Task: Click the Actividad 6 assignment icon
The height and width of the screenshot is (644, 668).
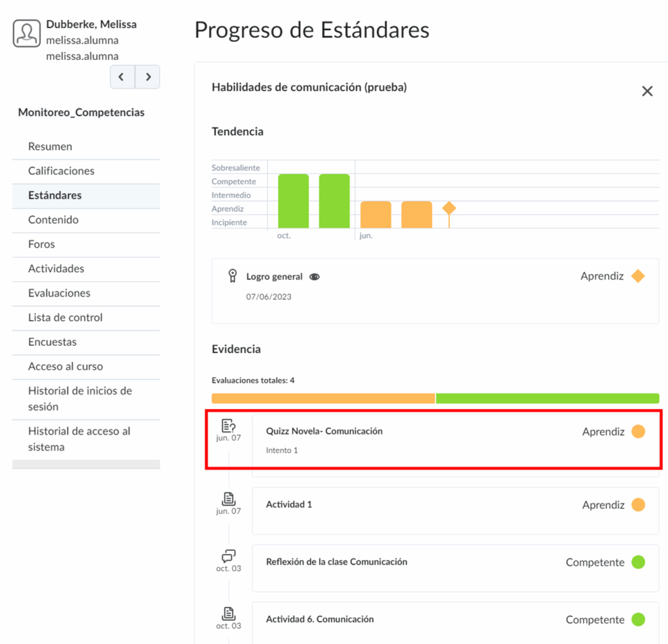Action: coord(228,613)
